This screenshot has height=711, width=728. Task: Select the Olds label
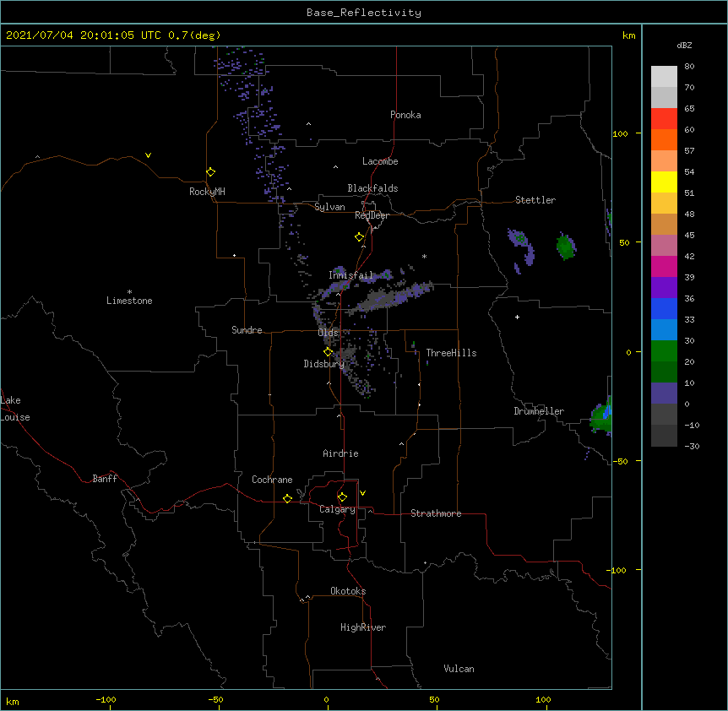[x=328, y=333]
